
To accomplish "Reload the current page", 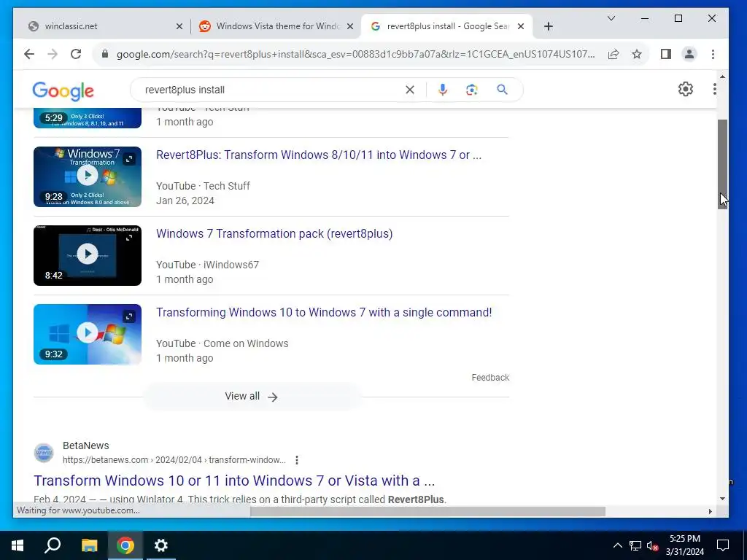I will (x=76, y=54).
